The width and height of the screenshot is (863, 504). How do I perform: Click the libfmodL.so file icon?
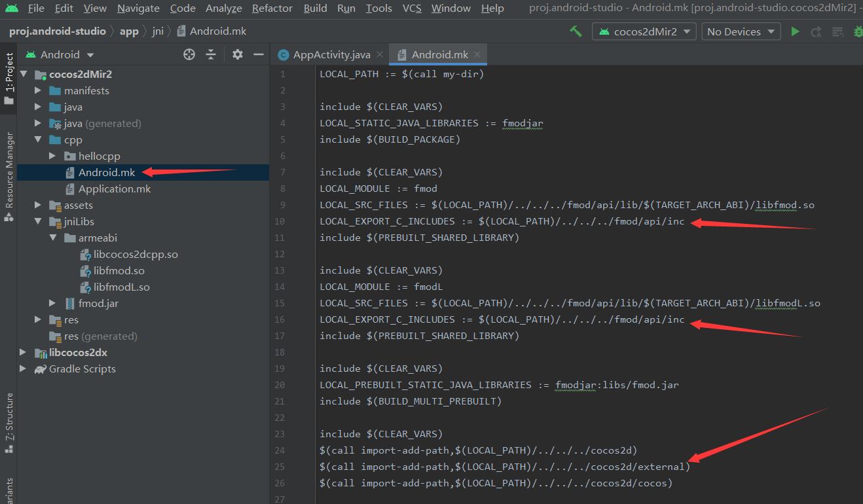coord(84,287)
